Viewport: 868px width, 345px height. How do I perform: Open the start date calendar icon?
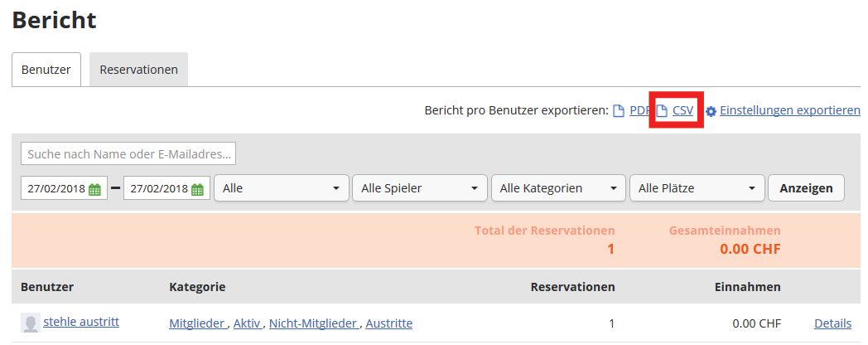point(94,189)
